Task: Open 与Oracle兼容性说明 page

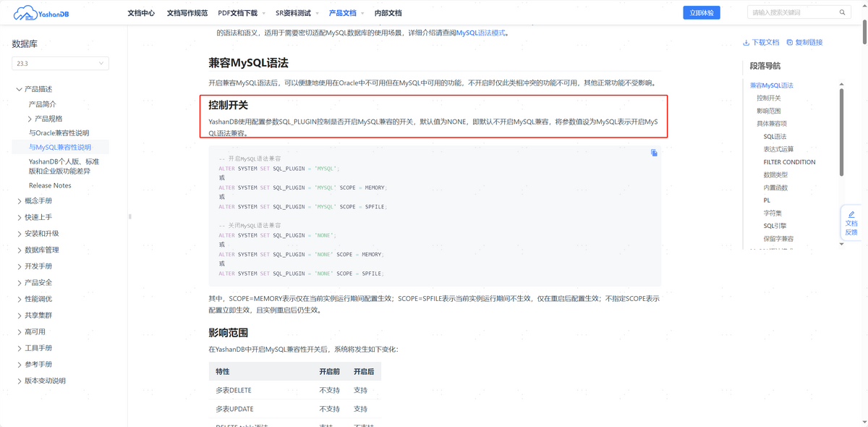Action: point(59,133)
